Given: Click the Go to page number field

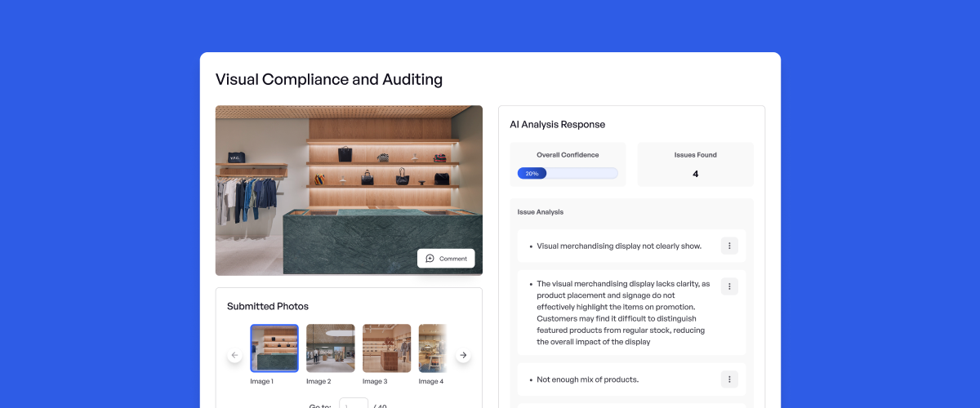Looking at the screenshot, I should [354, 405].
